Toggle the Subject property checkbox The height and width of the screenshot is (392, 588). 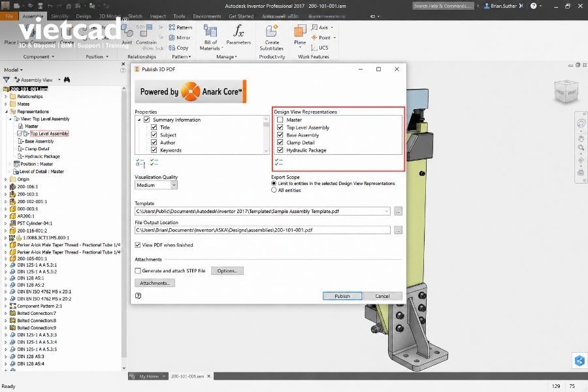pyautogui.click(x=154, y=135)
